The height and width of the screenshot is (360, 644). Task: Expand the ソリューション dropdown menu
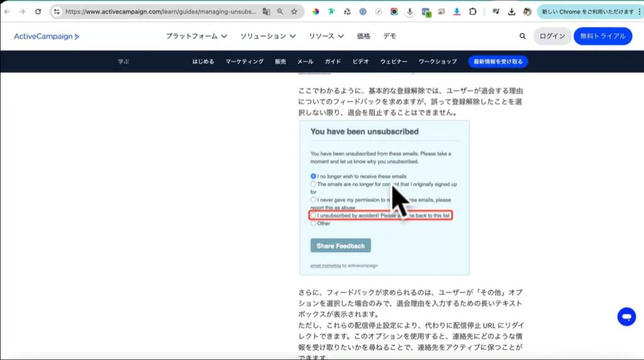point(269,37)
